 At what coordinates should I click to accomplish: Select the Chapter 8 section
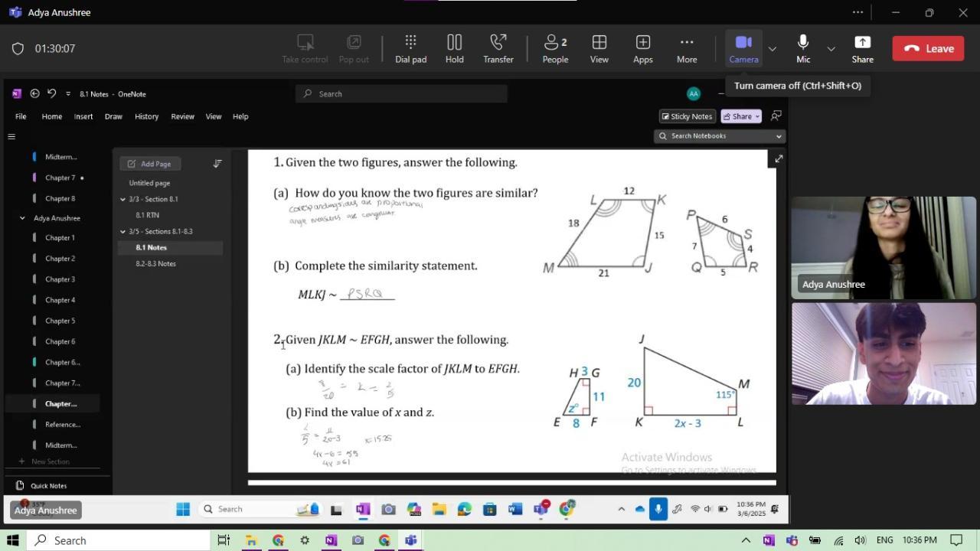[x=60, y=198]
